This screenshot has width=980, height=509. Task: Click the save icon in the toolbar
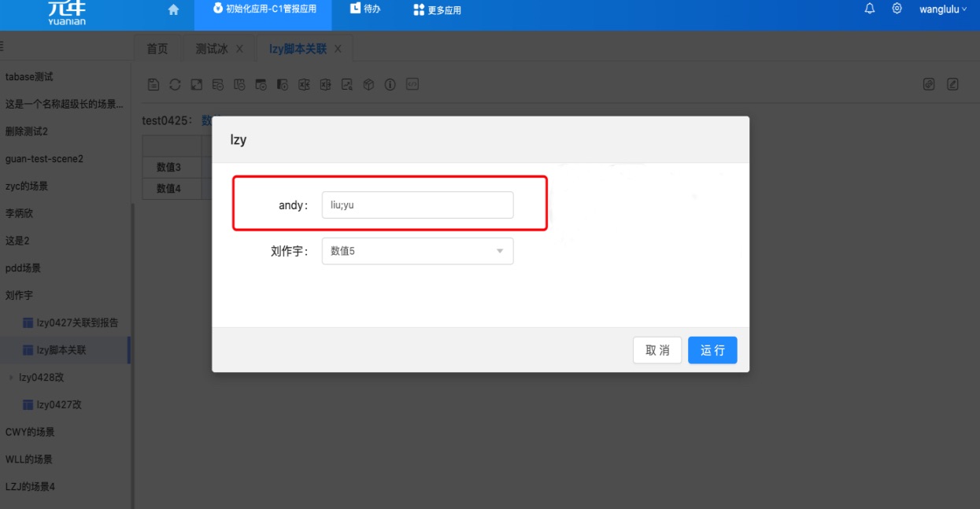click(x=153, y=84)
